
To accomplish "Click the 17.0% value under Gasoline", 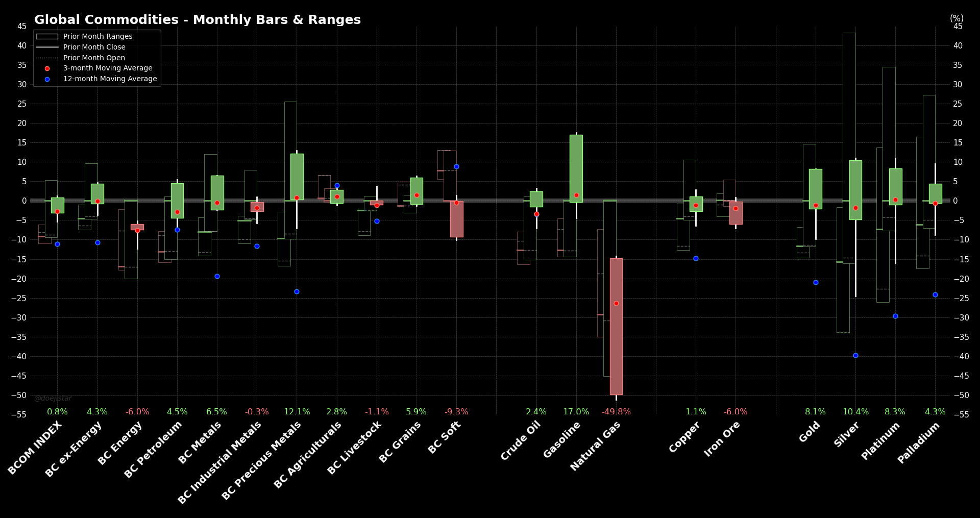I will pos(576,412).
